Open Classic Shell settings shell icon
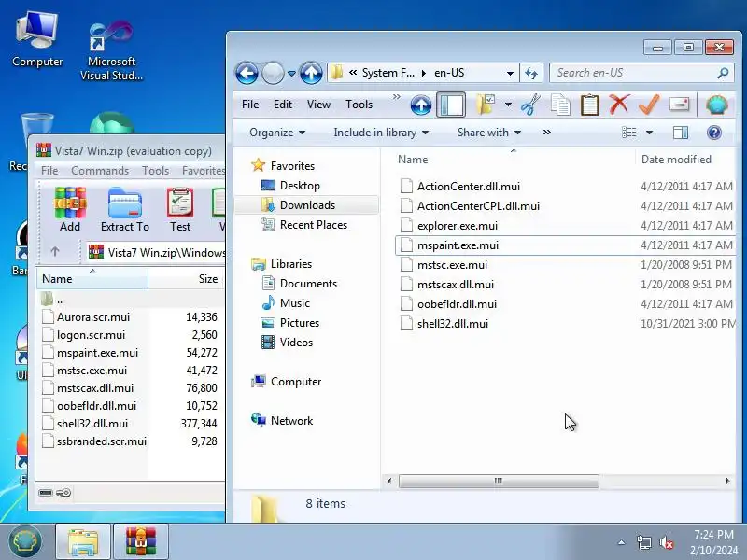Screen dimensions: 747x560 coord(716,105)
